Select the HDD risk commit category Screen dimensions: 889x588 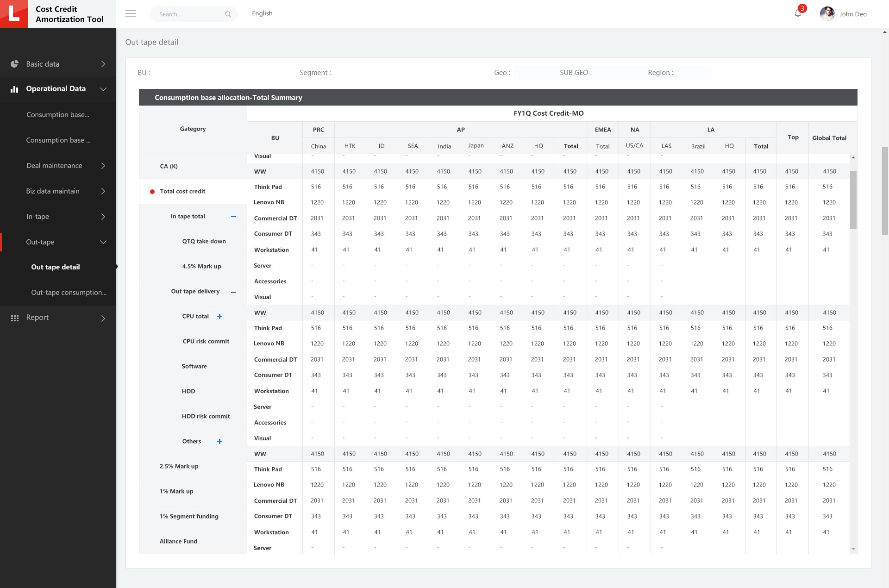point(193,416)
